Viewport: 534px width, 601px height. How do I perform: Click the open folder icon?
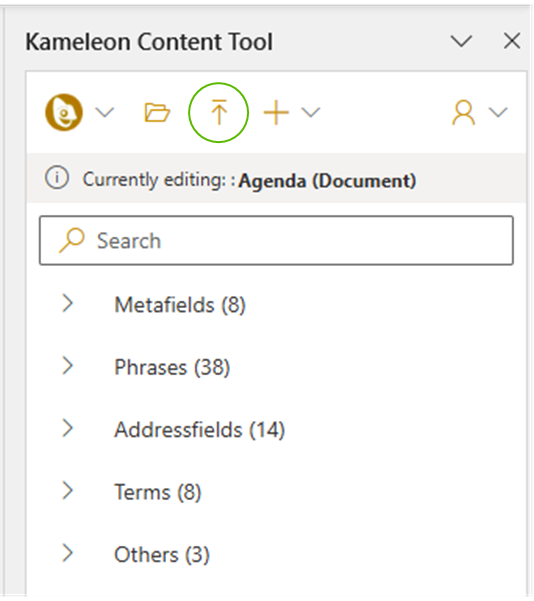coord(157,113)
